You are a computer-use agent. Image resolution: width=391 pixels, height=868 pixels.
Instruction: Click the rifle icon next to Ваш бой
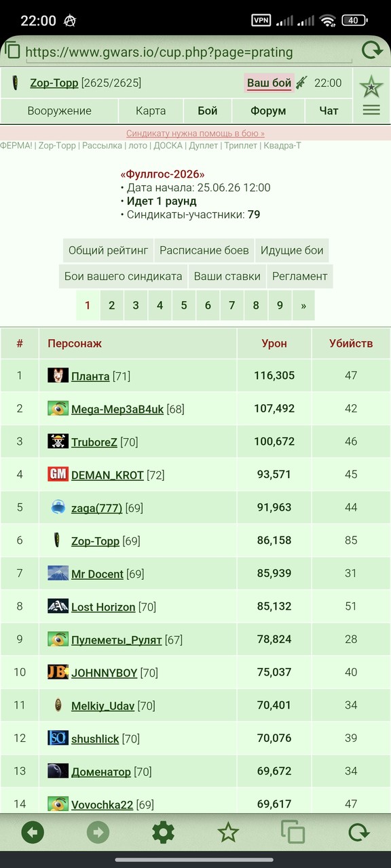[301, 83]
